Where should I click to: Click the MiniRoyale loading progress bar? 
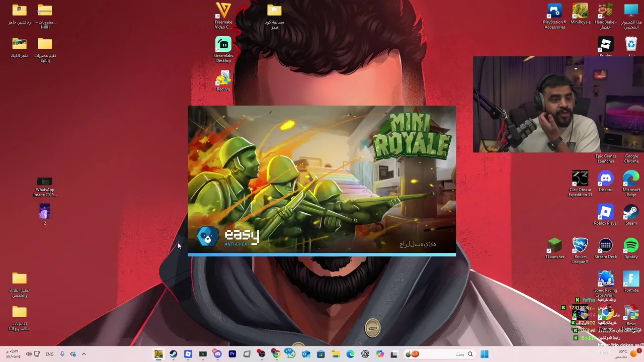coord(322,255)
